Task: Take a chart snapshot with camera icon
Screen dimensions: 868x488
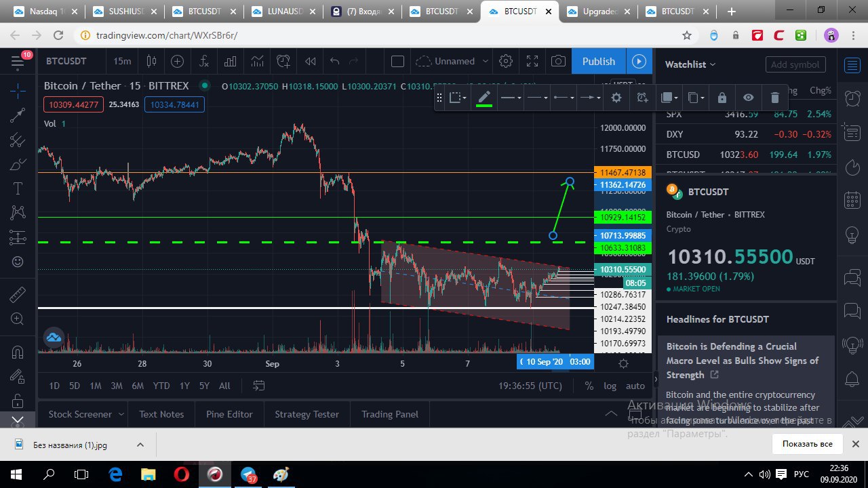Action: 558,62
